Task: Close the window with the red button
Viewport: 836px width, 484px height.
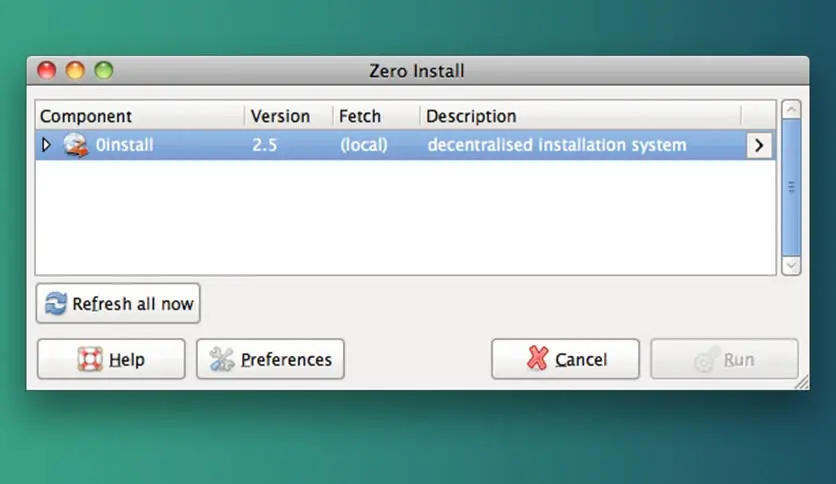Action: click(x=47, y=70)
